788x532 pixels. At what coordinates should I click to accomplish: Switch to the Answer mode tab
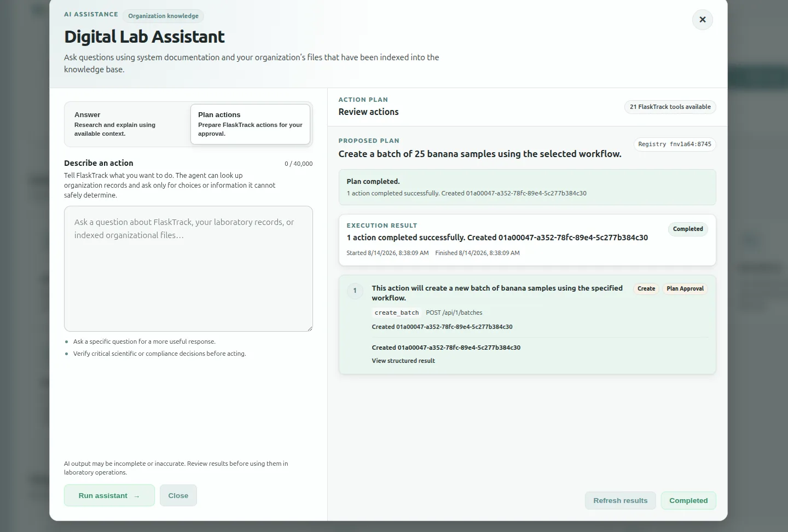click(128, 124)
